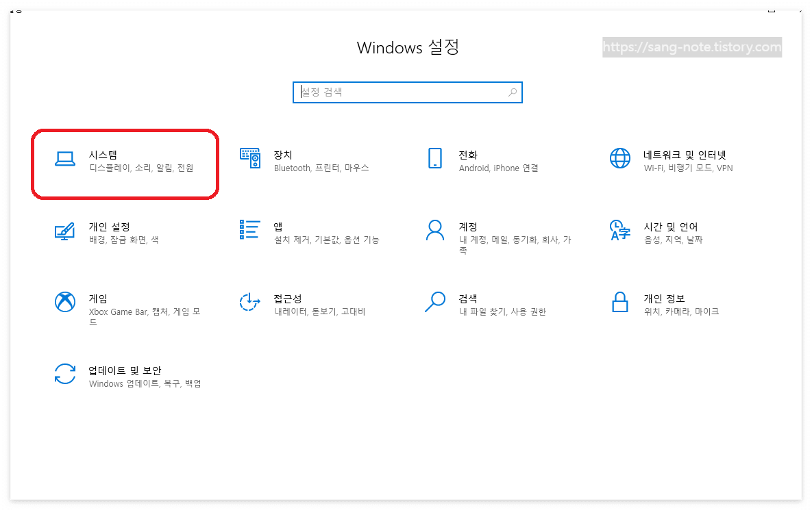The height and width of the screenshot is (510, 812).
Task: Click "음성, 지역, 날짜" description
Action: click(x=673, y=240)
